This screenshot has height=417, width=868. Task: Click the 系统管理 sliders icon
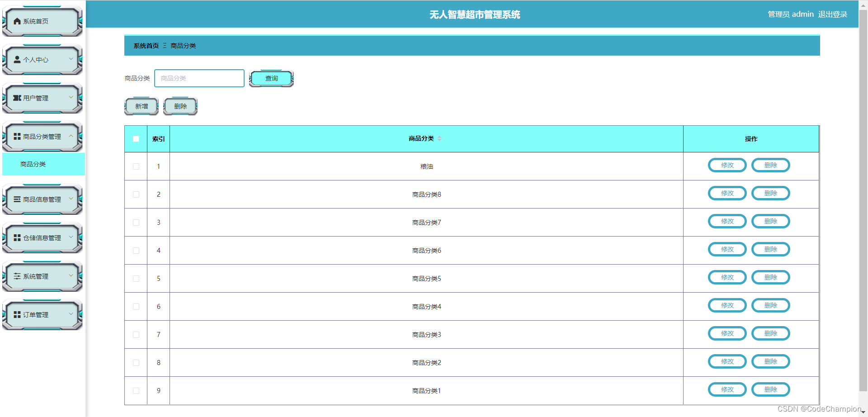coord(17,276)
